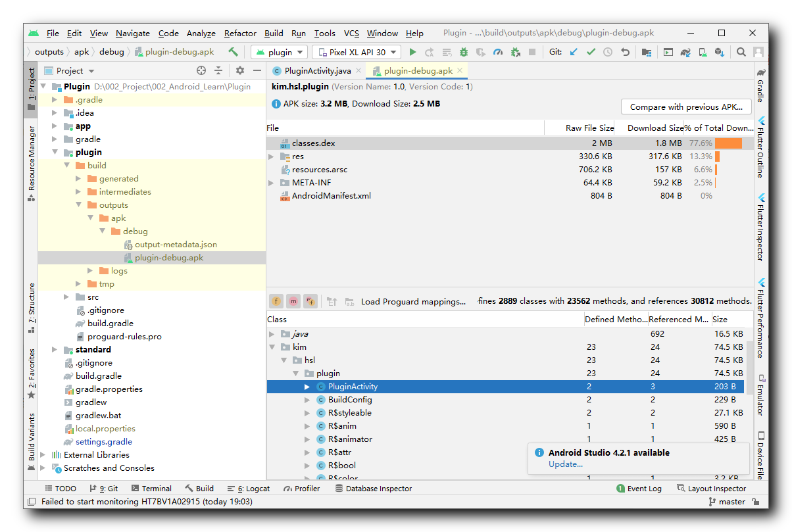Toggle deobfuscate names icon in dex toolbar
This screenshot has height=532, width=792.
(349, 301)
